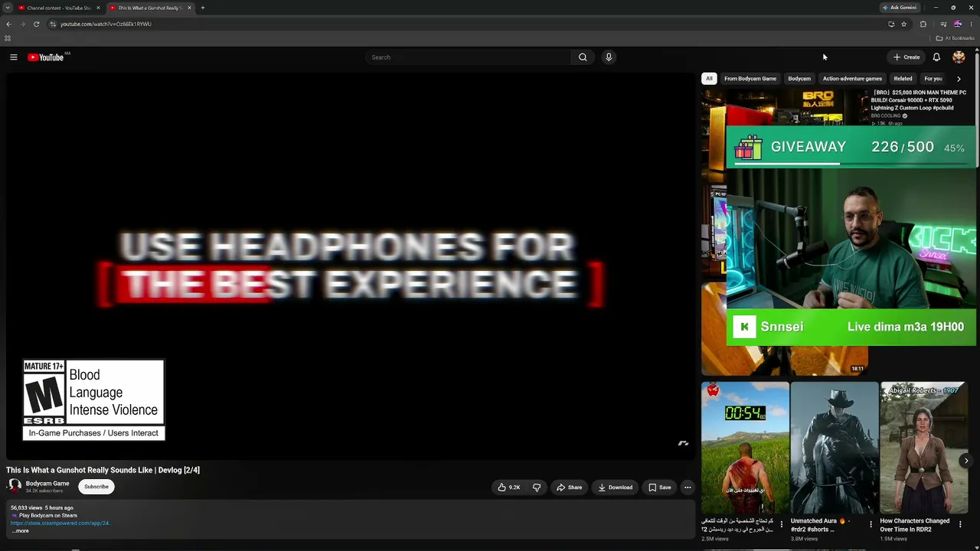Open How Characters Changed Over Time title
980x551 pixels.
[x=915, y=525]
